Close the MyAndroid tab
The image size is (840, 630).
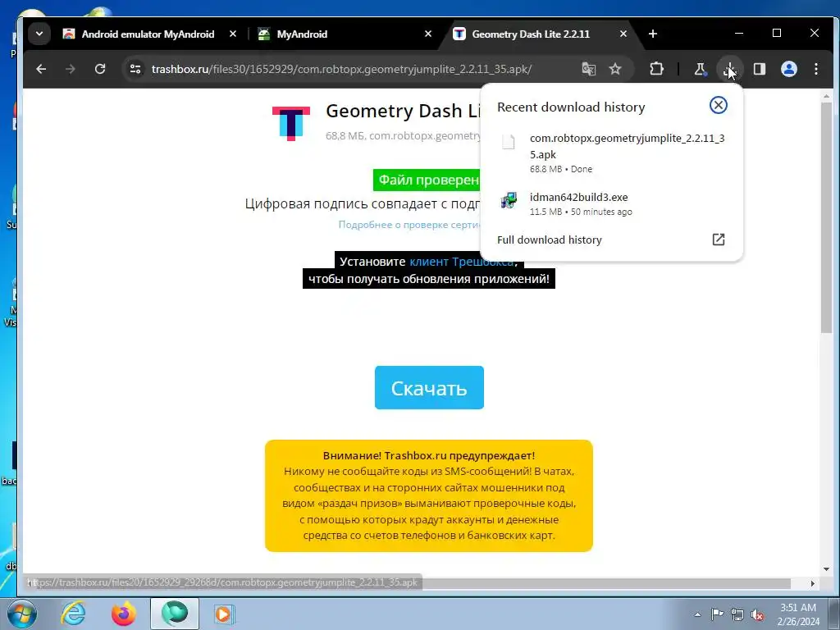click(x=428, y=34)
